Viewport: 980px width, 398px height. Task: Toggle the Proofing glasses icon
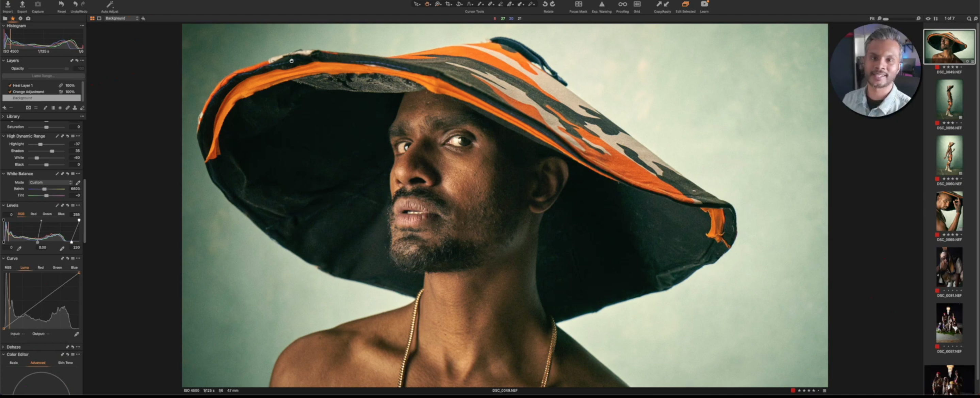(x=622, y=4)
